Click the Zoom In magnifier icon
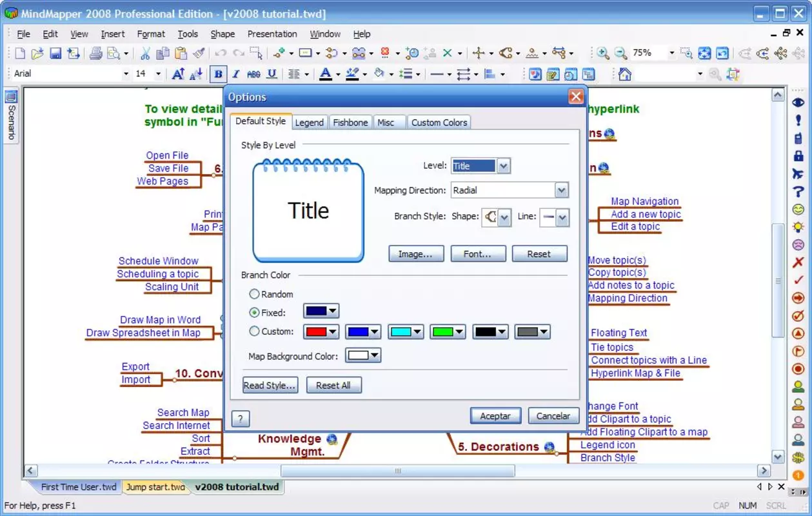This screenshot has width=812, height=516. pyautogui.click(x=603, y=54)
